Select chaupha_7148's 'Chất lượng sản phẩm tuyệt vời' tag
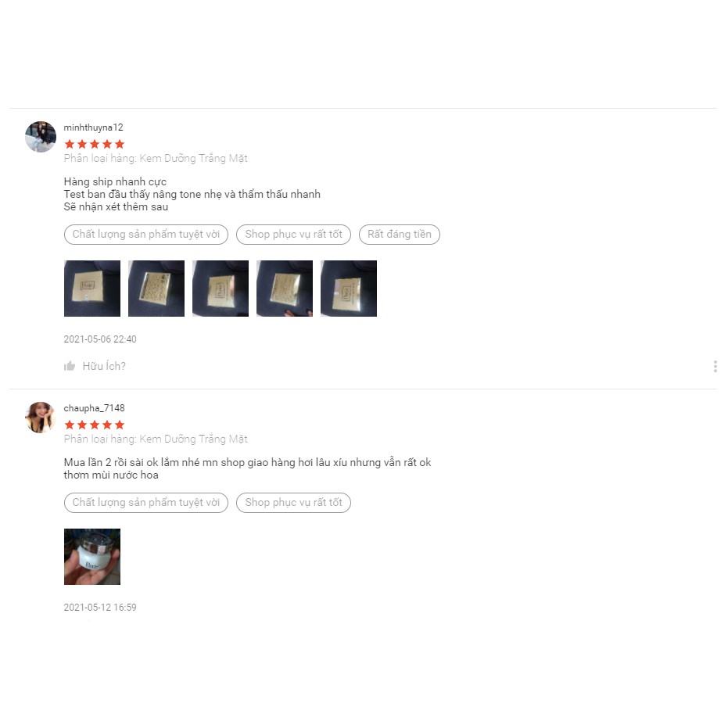Image resolution: width=728 pixels, height=728 pixels. (145, 503)
